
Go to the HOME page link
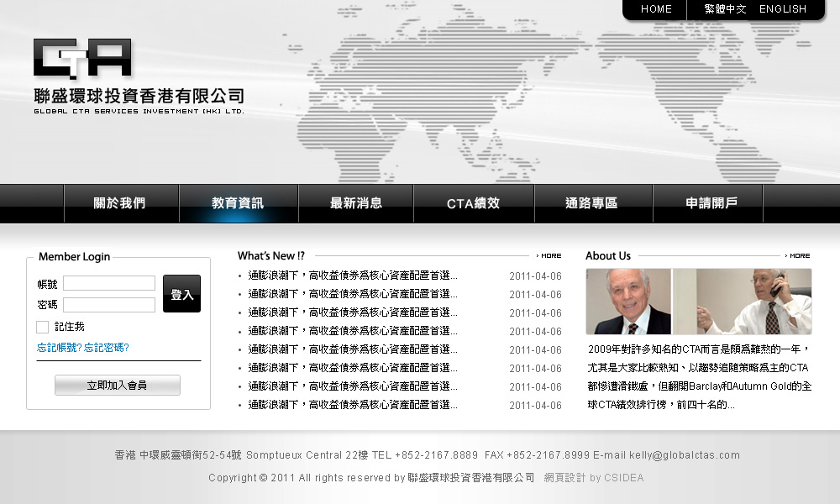656,9
